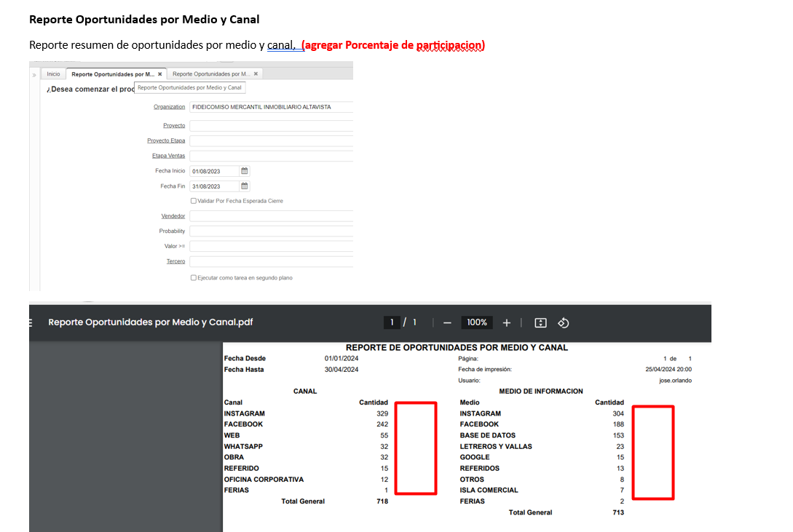Click the fit to page icon

click(540, 322)
